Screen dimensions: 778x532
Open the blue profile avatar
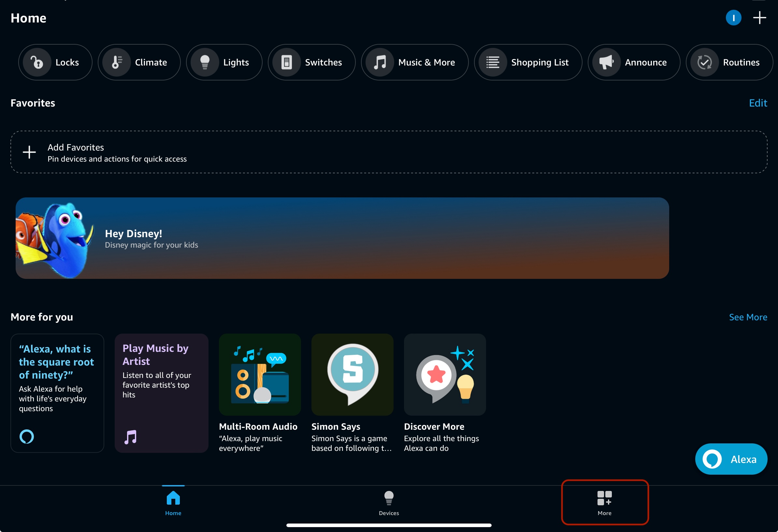[733, 18]
